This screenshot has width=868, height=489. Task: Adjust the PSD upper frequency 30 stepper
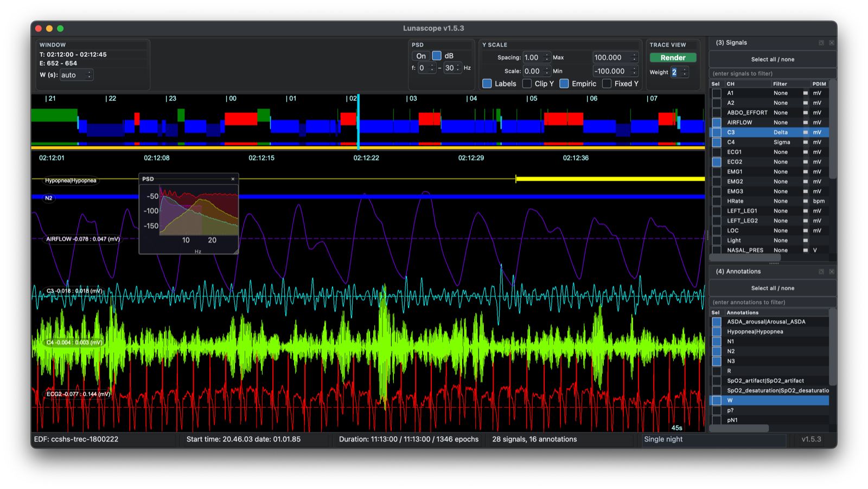[x=458, y=68]
